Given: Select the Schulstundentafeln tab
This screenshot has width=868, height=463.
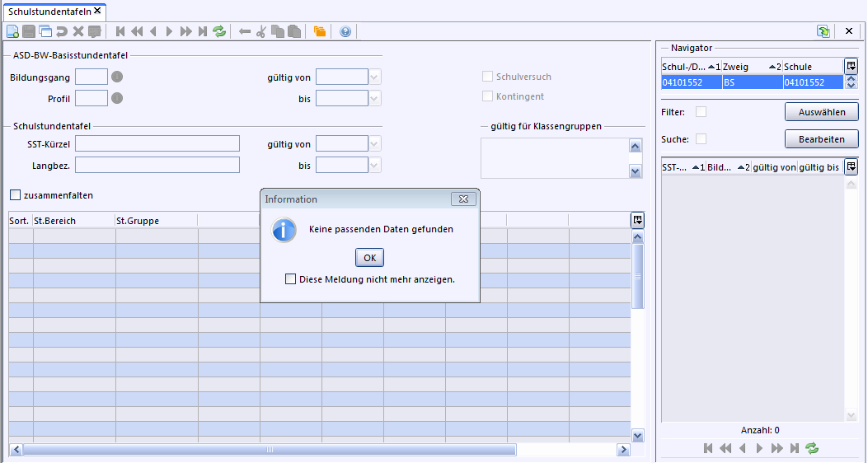Looking at the screenshot, I should coord(49,11).
